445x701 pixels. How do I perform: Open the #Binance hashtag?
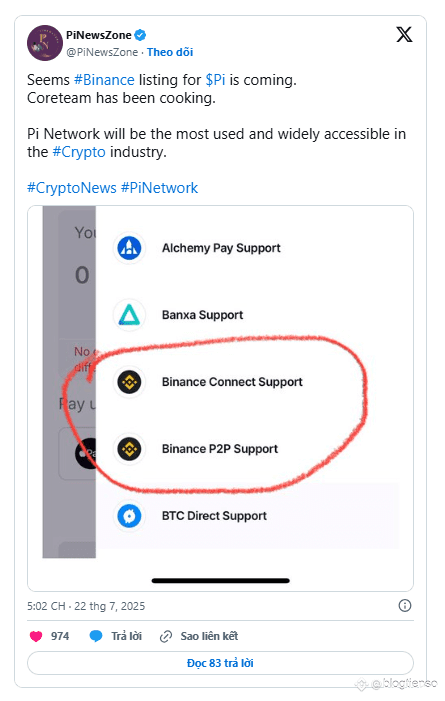point(104,80)
